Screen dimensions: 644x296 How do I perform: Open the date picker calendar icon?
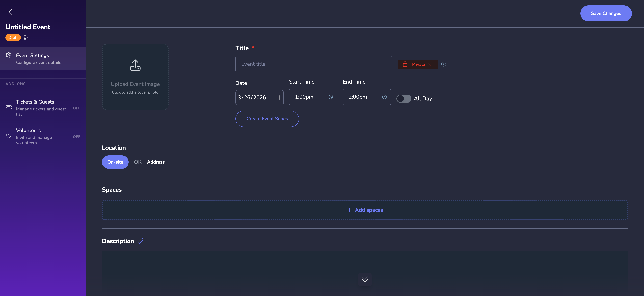[277, 97]
